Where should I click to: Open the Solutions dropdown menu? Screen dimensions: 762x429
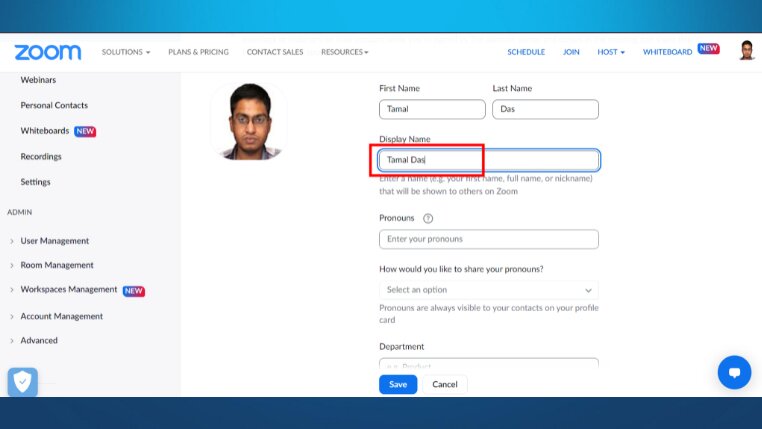(126, 52)
